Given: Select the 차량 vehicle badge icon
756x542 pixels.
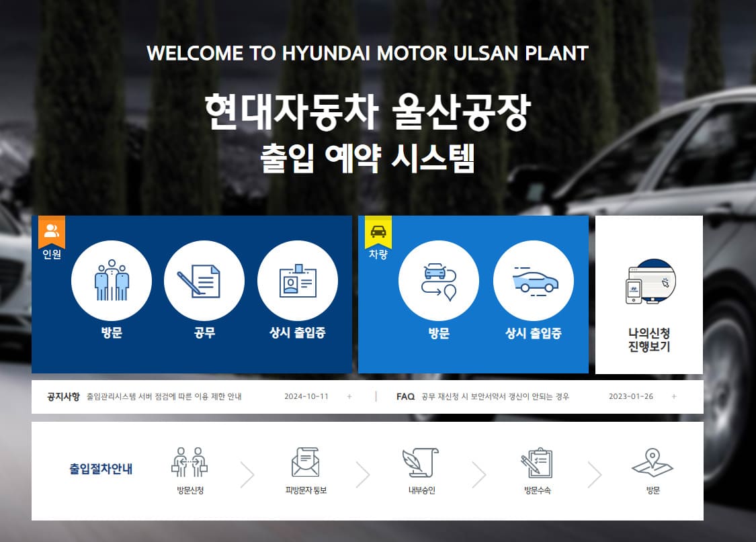Looking at the screenshot, I should pos(378,230).
